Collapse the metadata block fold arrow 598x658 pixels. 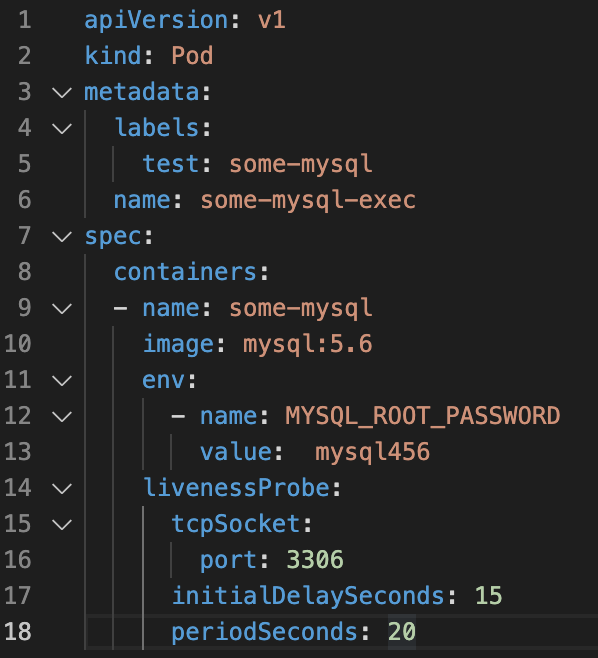tap(62, 93)
